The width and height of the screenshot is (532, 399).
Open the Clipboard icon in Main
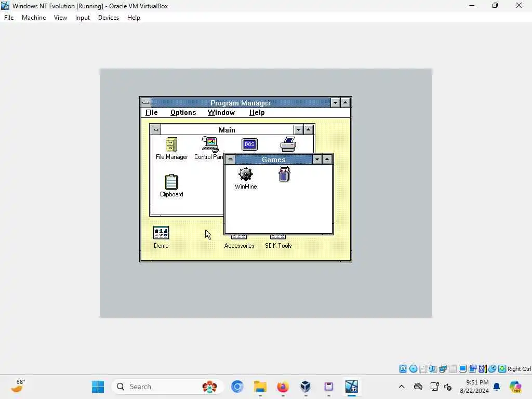[171, 182]
